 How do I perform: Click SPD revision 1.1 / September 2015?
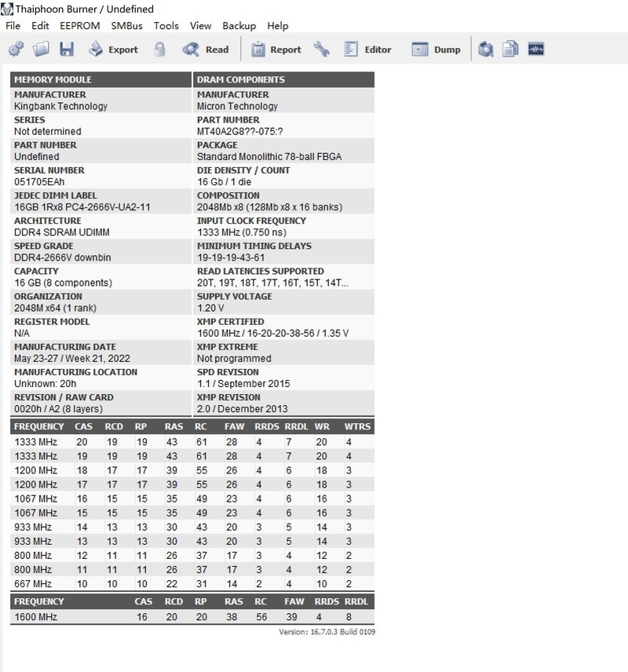coord(243,384)
